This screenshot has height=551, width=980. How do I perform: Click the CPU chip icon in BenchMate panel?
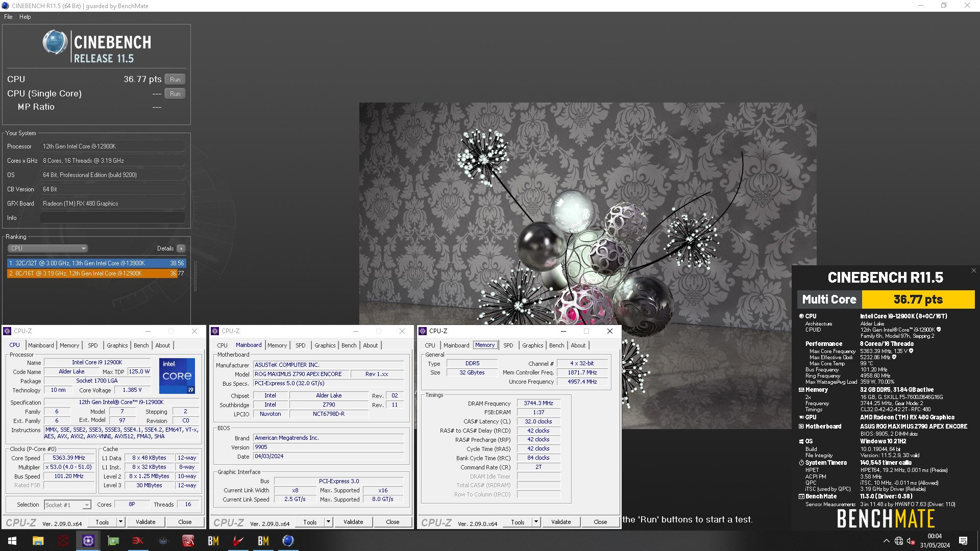(801, 316)
